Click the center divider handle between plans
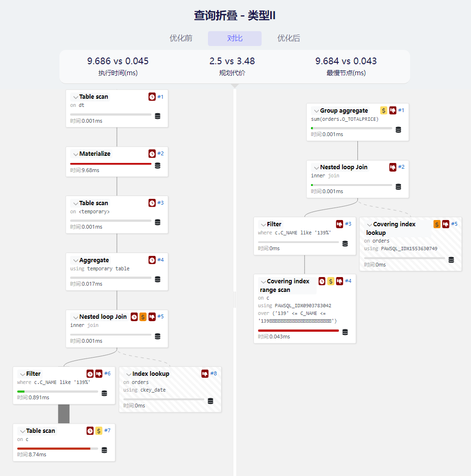The height and width of the screenshot is (476, 471). [x=235, y=300]
